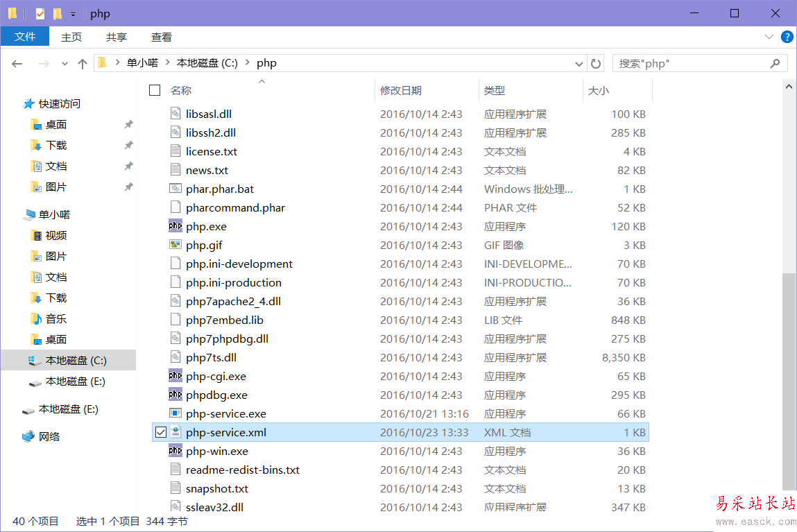The height and width of the screenshot is (532, 797).
Task: Click 单小喏 in address breadcrumb
Action: pyautogui.click(x=142, y=63)
